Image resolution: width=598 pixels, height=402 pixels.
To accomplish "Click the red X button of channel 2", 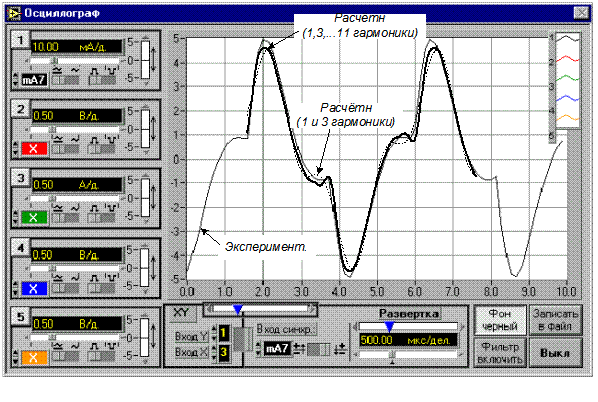I will [34, 148].
